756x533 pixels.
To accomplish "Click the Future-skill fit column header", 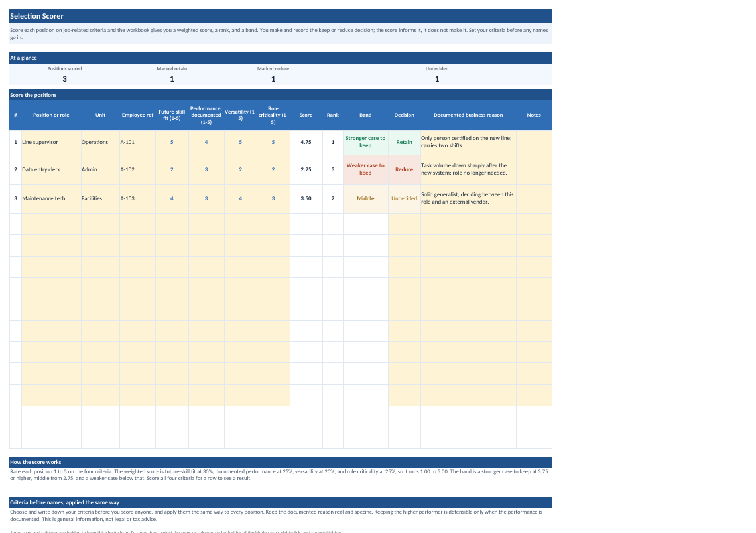I will [172, 115].
